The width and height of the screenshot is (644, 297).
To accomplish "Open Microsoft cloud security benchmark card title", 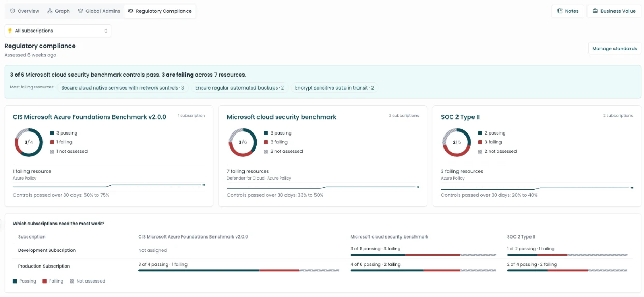I will pyautogui.click(x=281, y=117).
